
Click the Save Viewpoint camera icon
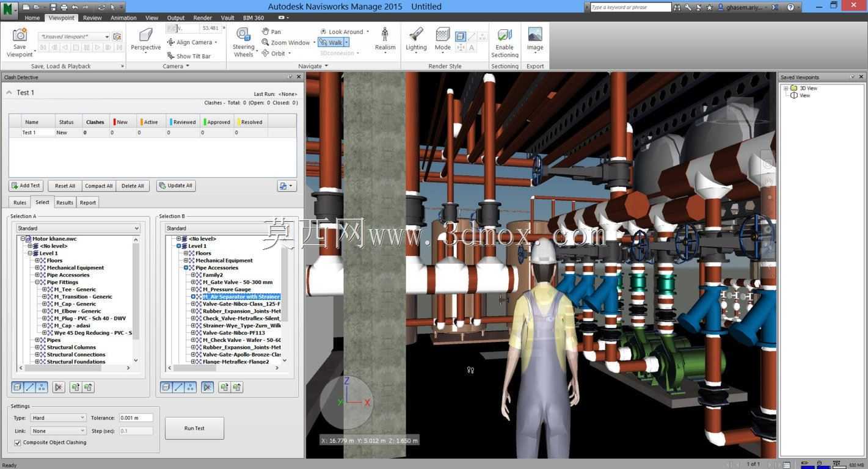[20, 35]
